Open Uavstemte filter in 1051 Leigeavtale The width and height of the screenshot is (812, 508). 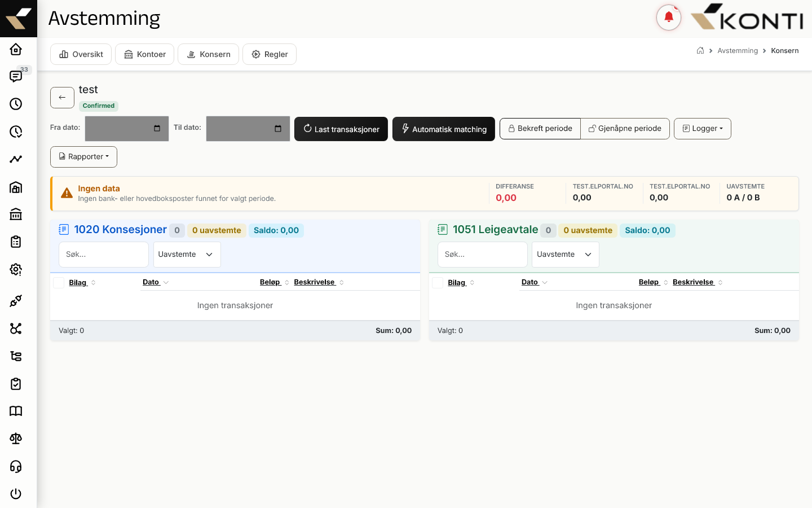(x=566, y=255)
